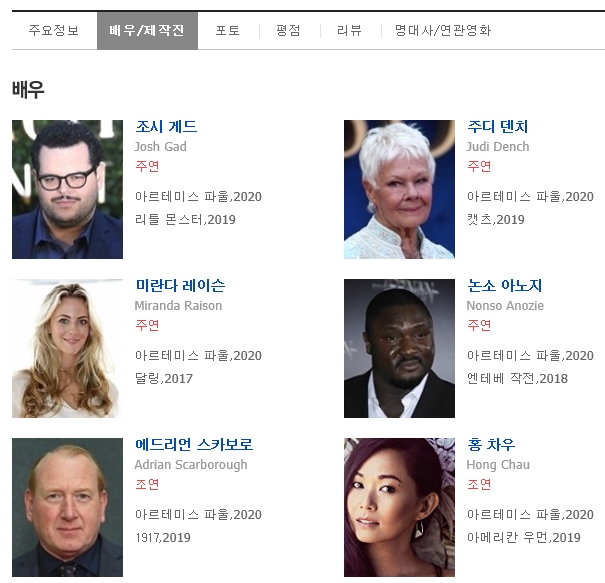Click Adrian Scarborough's photo thumbnail
Image resolution: width=605 pixels, height=583 pixels.
point(68,507)
